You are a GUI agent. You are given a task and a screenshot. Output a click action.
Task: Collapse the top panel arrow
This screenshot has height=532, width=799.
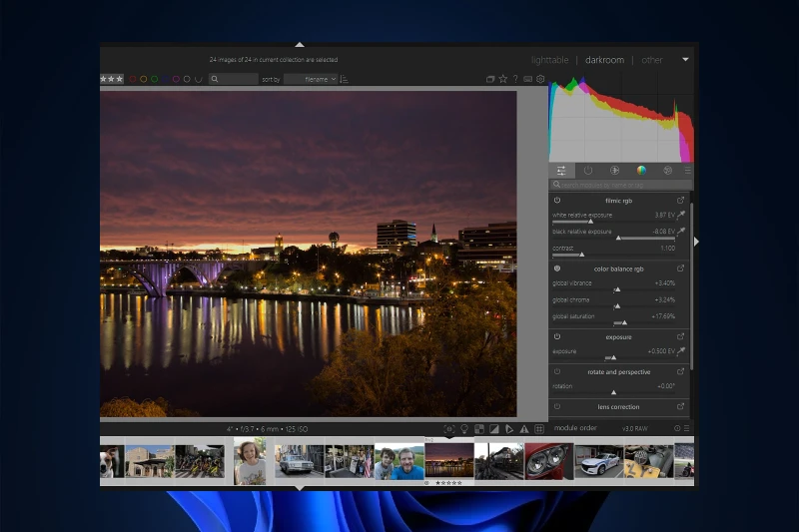pos(300,45)
